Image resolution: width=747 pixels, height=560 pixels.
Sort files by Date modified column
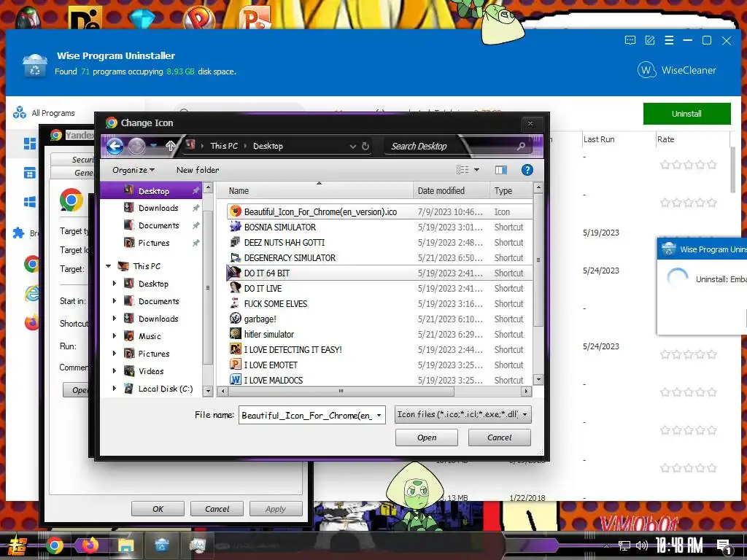click(x=451, y=190)
